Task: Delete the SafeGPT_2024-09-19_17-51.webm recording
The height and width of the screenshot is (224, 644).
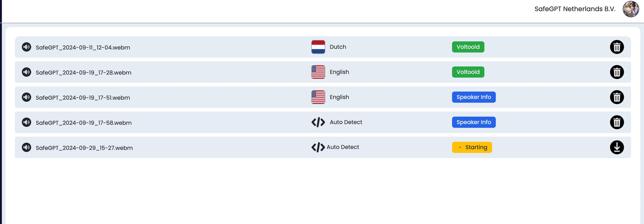Action: 617,97
